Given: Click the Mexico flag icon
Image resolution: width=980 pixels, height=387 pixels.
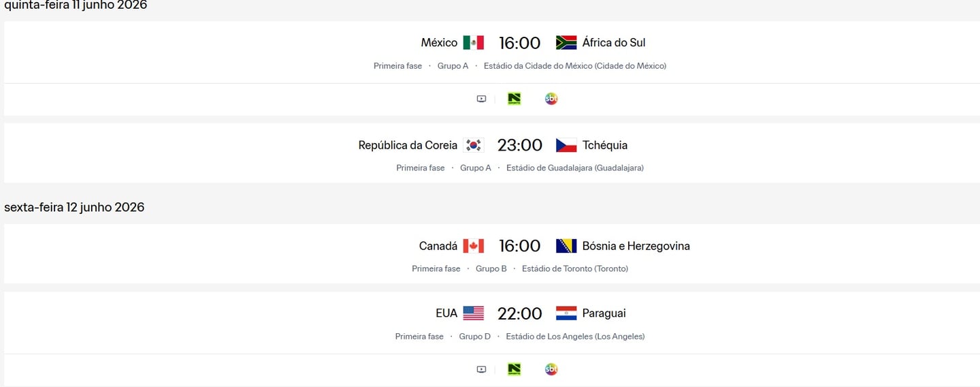Looking at the screenshot, I should [474, 43].
